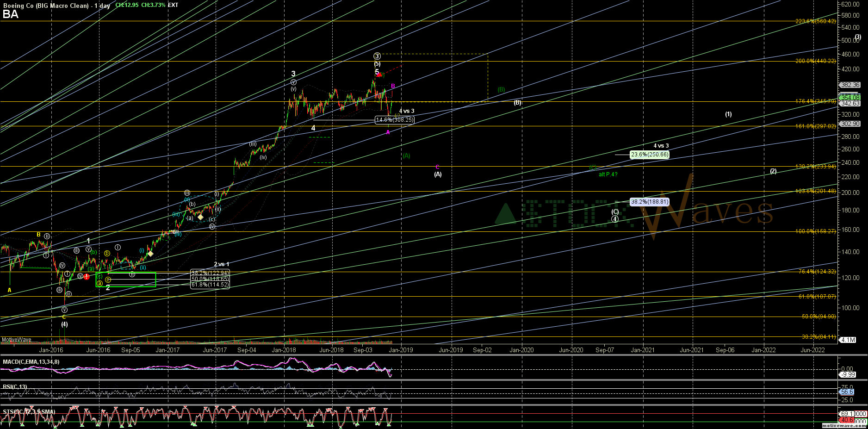The image size is (868, 429).
Task: Click the 176.4%(345.79) Fibonacci level label
Action: point(816,101)
